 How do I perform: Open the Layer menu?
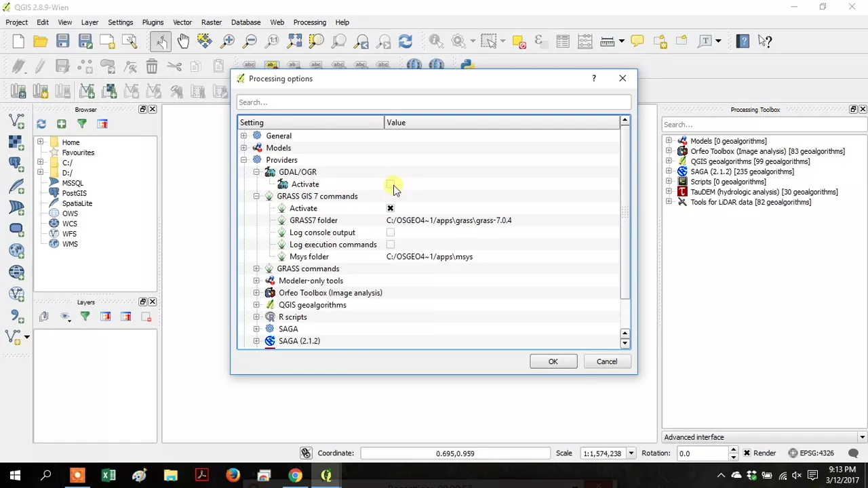click(x=90, y=22)
